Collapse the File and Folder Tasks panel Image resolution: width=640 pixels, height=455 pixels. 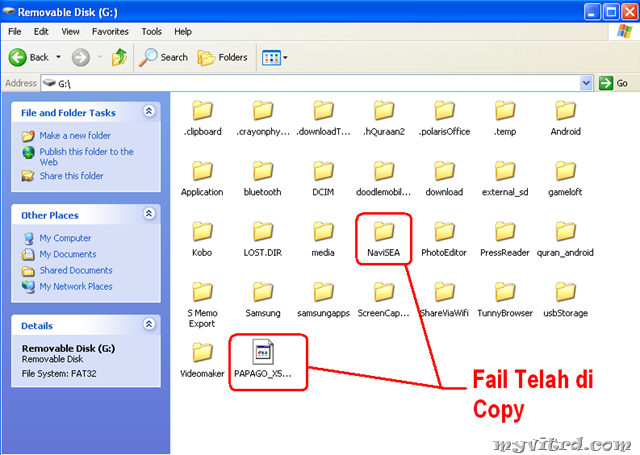[149, 111]
